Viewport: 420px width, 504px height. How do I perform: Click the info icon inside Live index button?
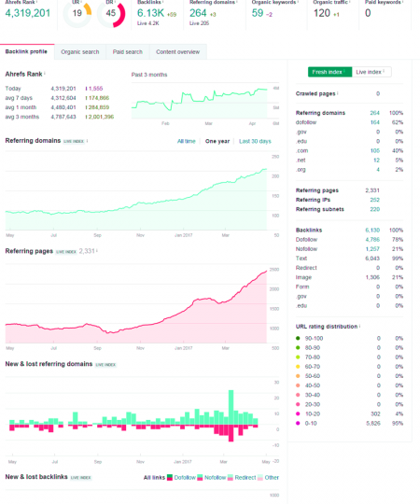384,71
